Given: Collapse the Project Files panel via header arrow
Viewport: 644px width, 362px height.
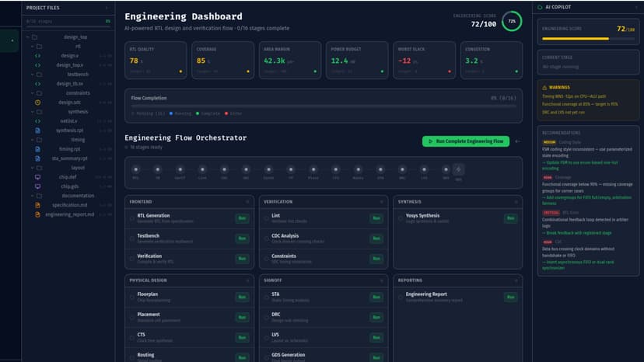Looking at the screenshot, I should 107,8.
